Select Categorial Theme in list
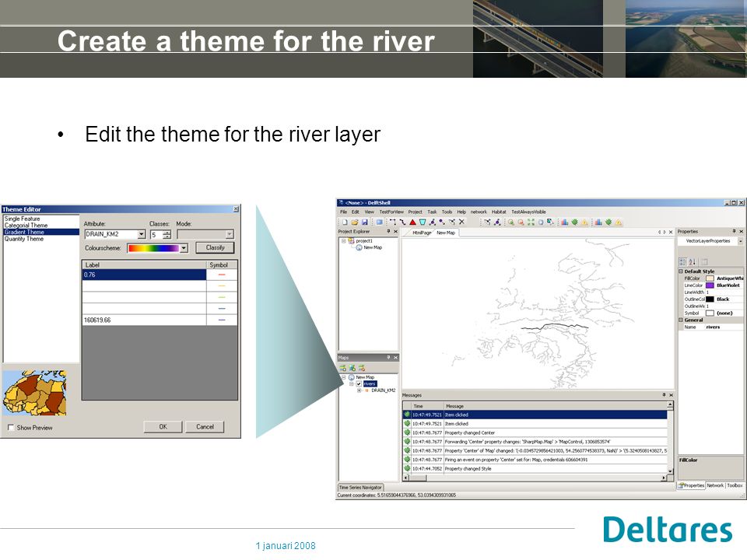 pyautogui.click(x=26, y=226)
